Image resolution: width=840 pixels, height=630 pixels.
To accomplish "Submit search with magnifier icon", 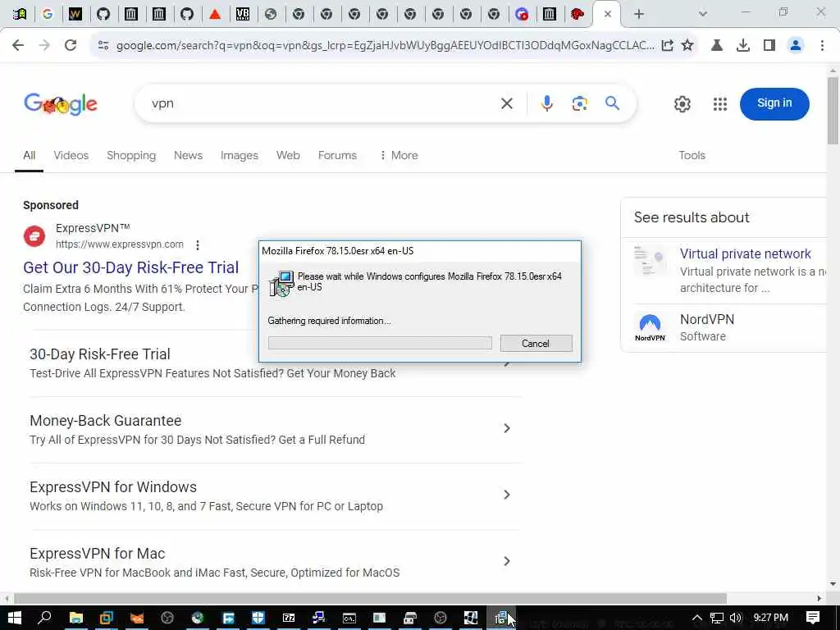I will 612,103.
